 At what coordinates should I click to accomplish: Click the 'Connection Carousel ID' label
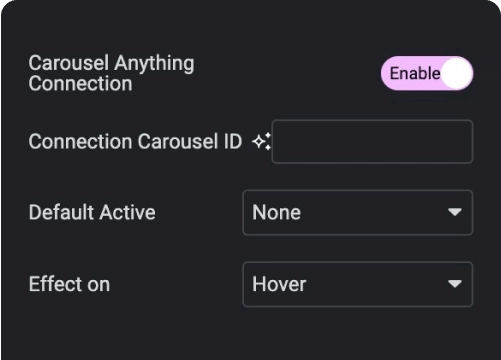point(135,142)
